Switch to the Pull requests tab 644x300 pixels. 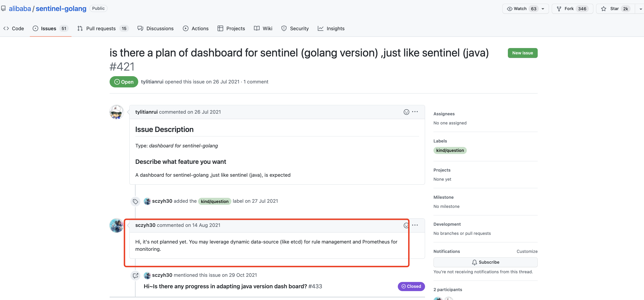tap(101, 28)
